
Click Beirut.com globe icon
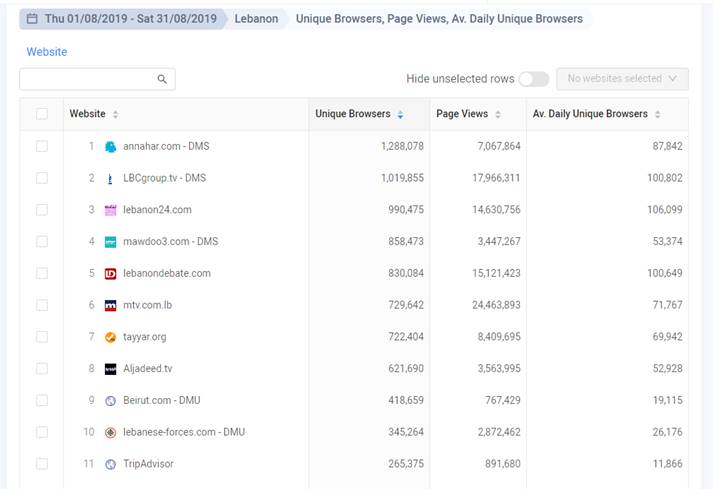[110, 401]
